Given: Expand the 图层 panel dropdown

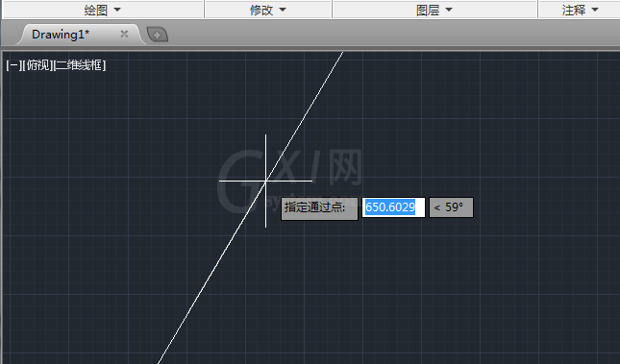Looking at the screenshot, I should coord(434,10).
